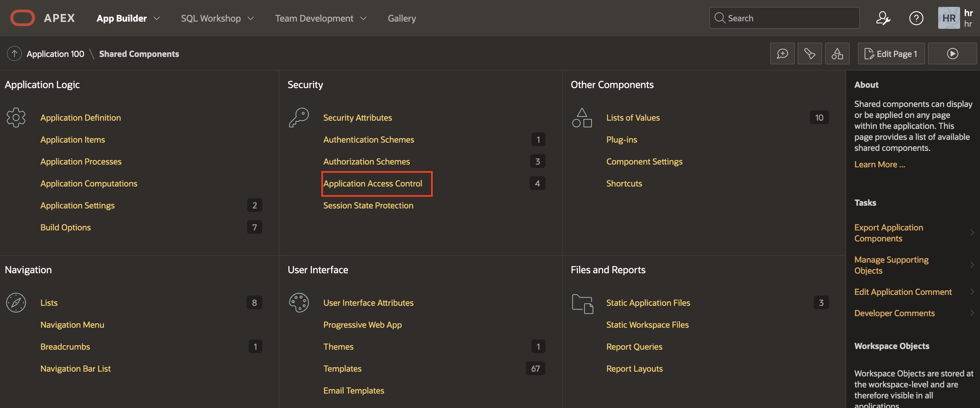
Task: Expand the Team Development dropdown
Action: coord(320,18)
